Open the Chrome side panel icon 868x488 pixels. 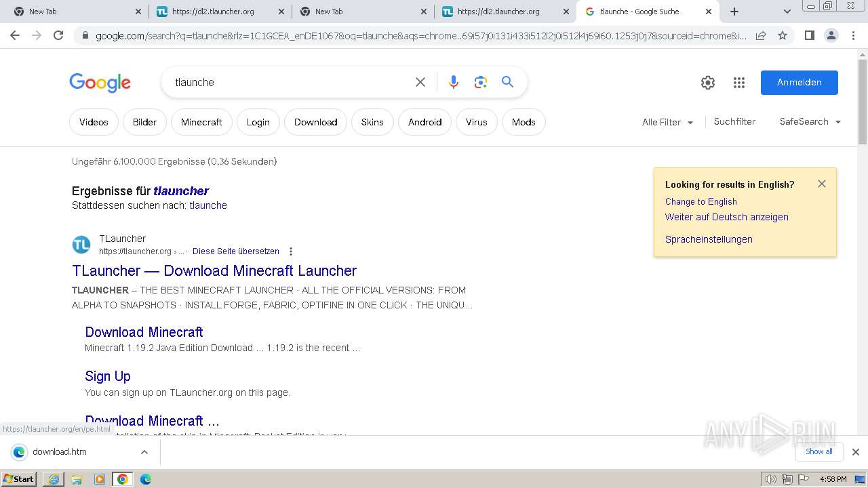[x=809, y=35]
